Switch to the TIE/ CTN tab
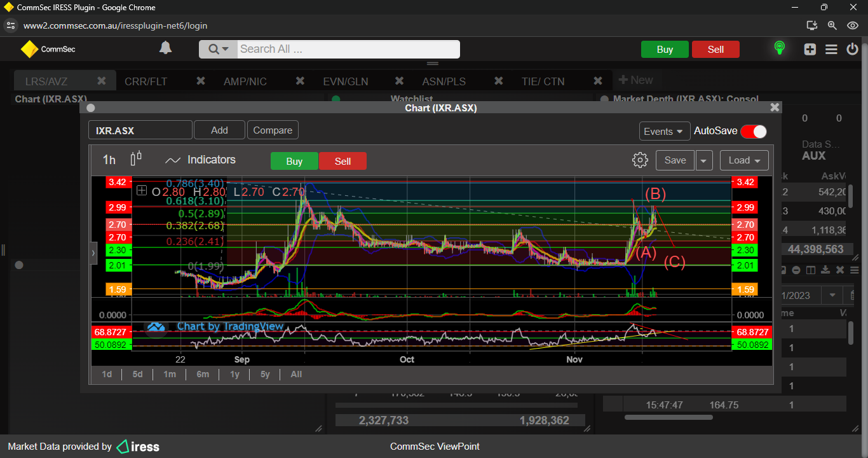Viewport: 868px width, 458px height. 543,81
